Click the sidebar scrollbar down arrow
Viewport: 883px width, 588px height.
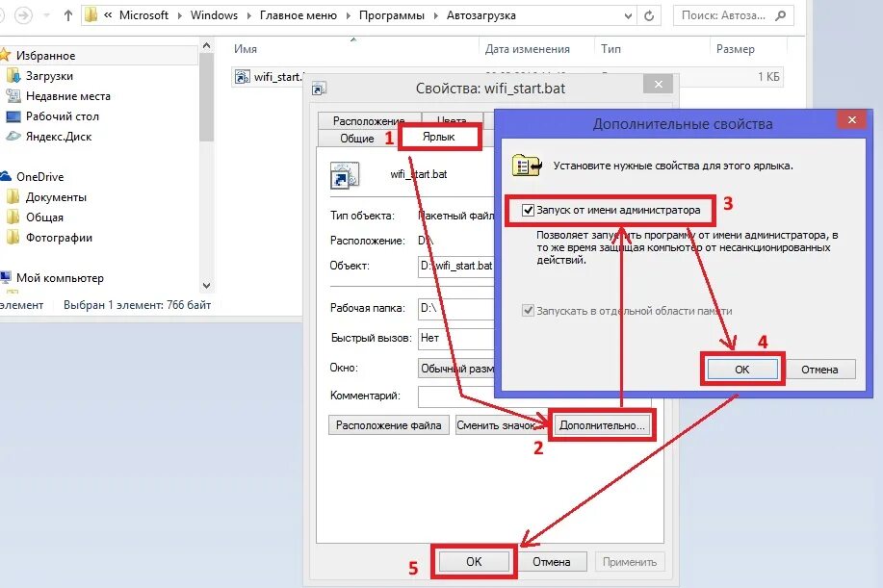point(206,285)
